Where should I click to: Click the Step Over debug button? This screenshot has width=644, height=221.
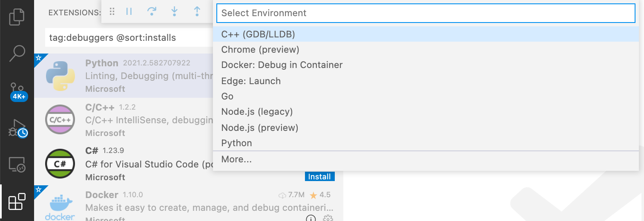click(152, 12)
